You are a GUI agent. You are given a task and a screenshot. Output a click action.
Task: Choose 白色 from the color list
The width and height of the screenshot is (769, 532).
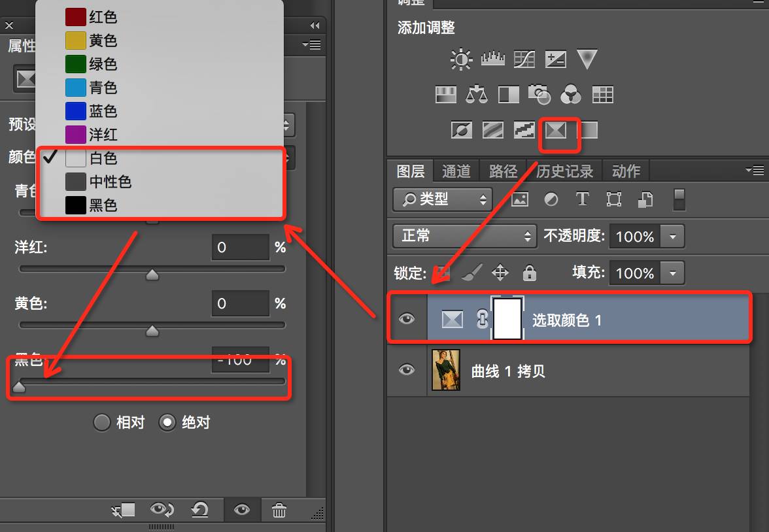160,158
